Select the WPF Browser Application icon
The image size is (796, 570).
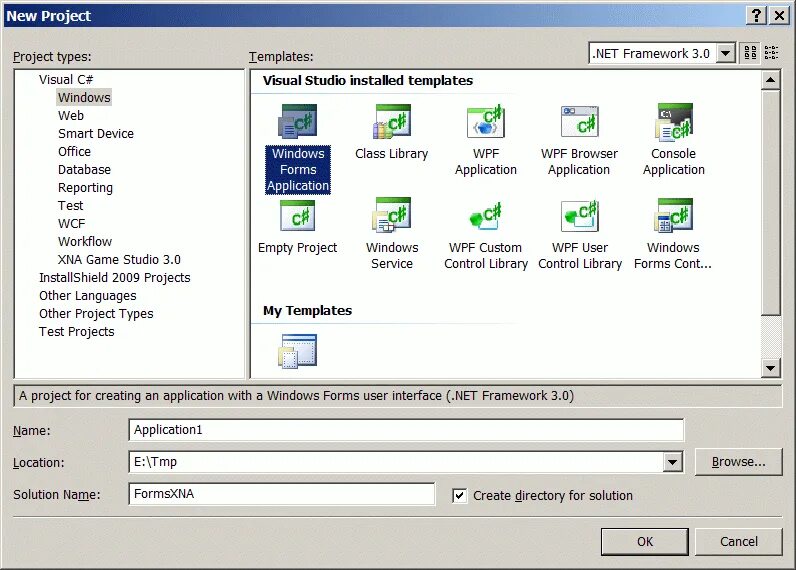coord(579,122)
